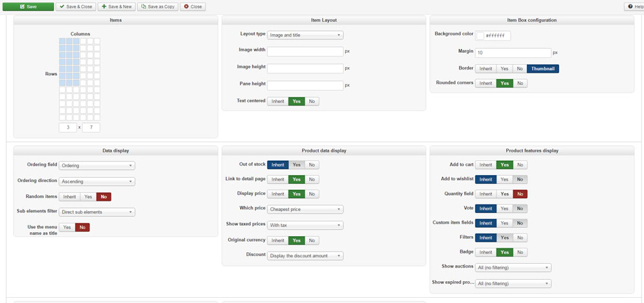Screen dimensions: 644x303
Task: Click the green Save button
Action: tap(28, 6)
